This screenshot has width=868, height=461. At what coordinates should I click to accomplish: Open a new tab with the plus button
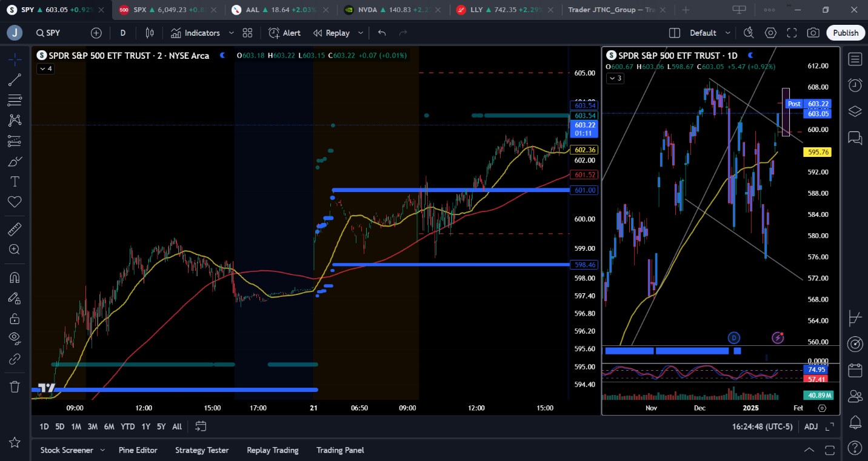click(686, 10)
